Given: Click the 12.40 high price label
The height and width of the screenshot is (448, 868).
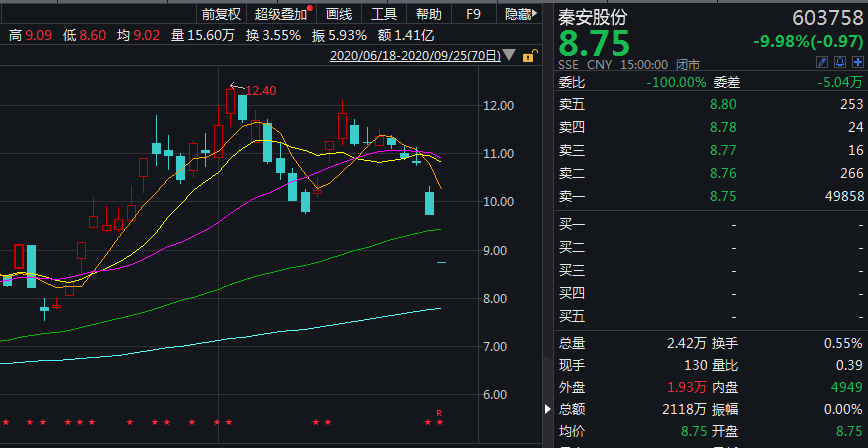Looking at the screenshot, I should click(261, 90).
